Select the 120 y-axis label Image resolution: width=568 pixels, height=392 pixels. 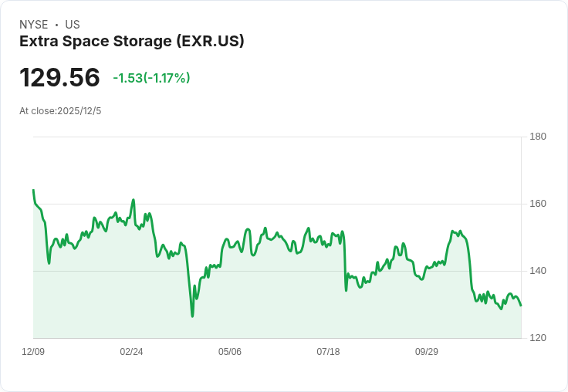point(538,338)
